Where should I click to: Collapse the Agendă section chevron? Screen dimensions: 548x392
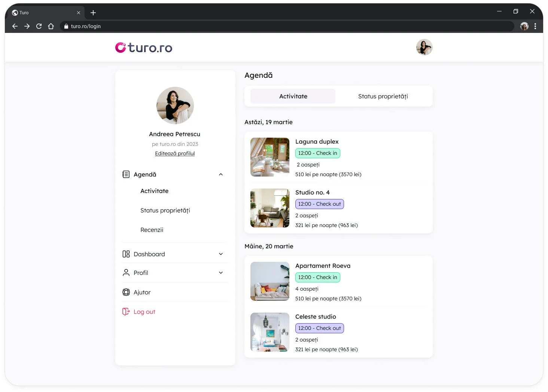(x=221, y=174)
